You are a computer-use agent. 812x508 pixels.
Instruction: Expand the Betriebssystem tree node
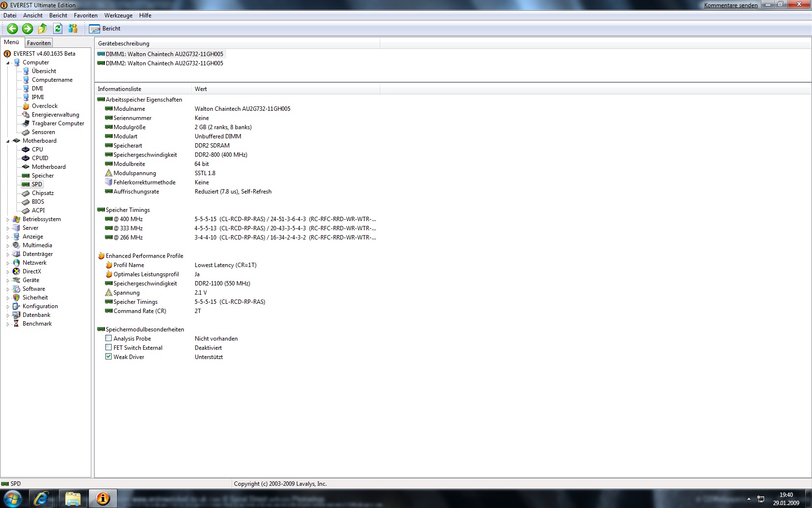[x=8, y=220]
